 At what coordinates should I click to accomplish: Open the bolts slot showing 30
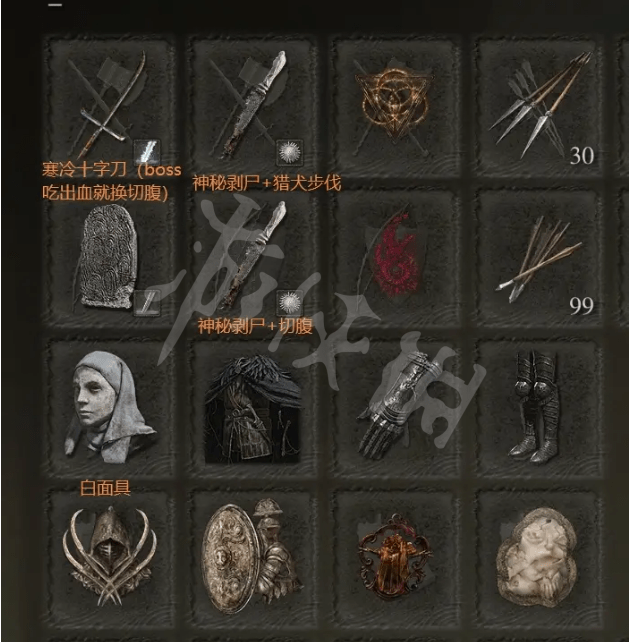537,106
